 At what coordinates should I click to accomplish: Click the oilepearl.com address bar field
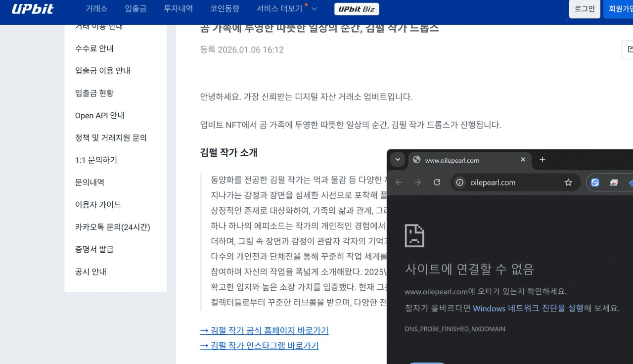[509, 182]
